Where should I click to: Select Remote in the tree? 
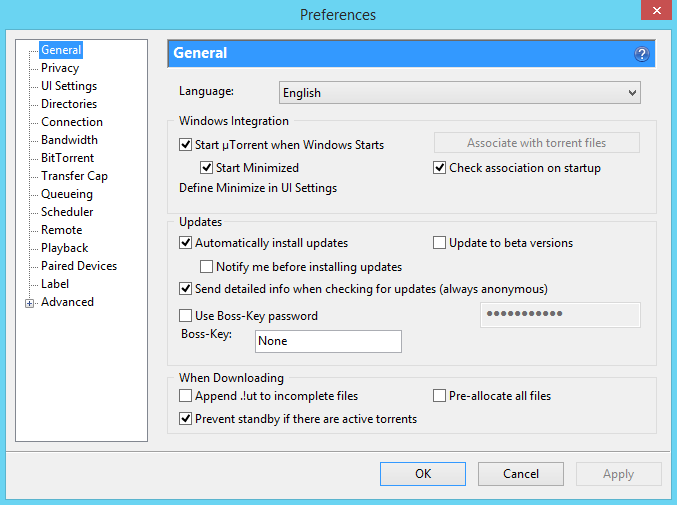click(61, 230)
